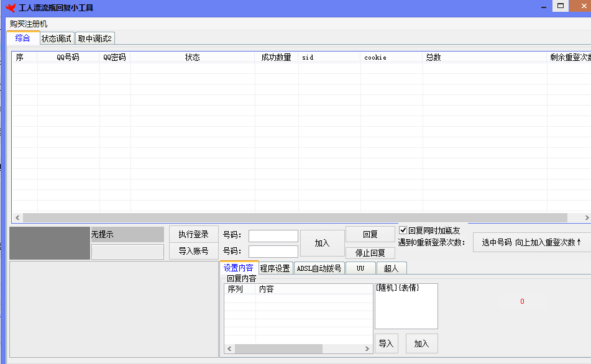Go to the ADSL自动拨号 tab
The width and height of the screenshot is (591, 364).
point(319,268)
